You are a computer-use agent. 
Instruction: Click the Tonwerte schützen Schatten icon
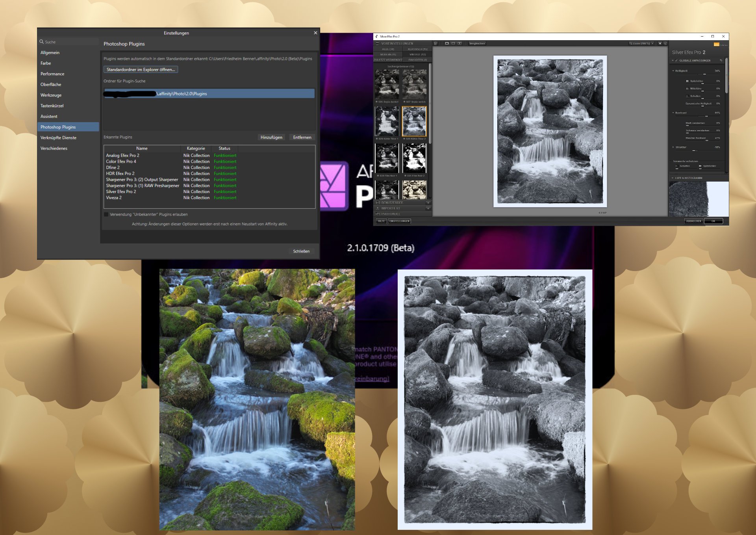click(x=677, y=166)
